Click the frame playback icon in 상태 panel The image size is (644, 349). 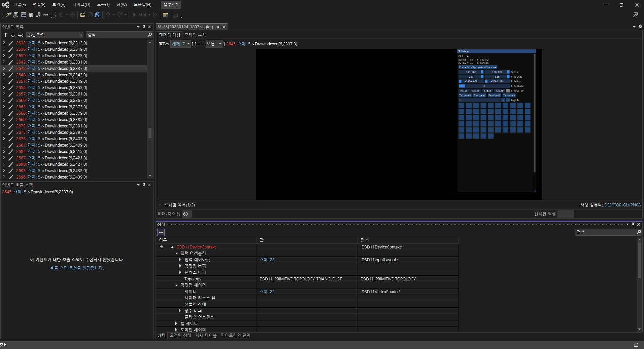pyautogui.click(x=161, y=232)
